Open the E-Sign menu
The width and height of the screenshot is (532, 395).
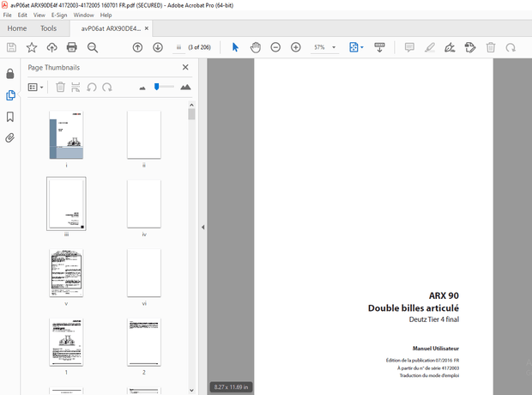point(59,15)
